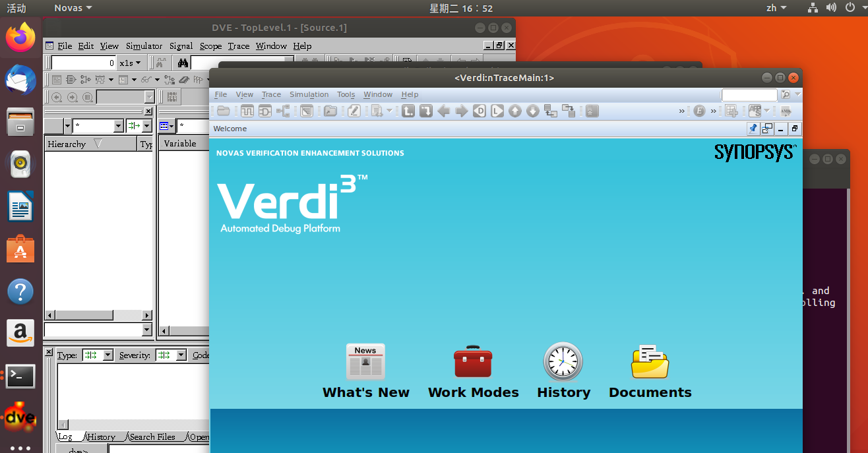Open new schematic (gate) icon in Verdi
Screen dimensions: 868x453
coord(265,111)
